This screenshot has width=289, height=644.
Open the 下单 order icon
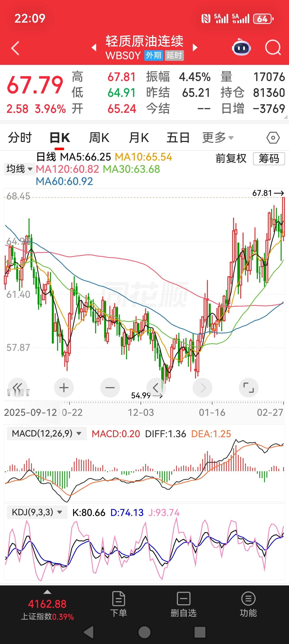pyautogui.click(x=119, y=604)
